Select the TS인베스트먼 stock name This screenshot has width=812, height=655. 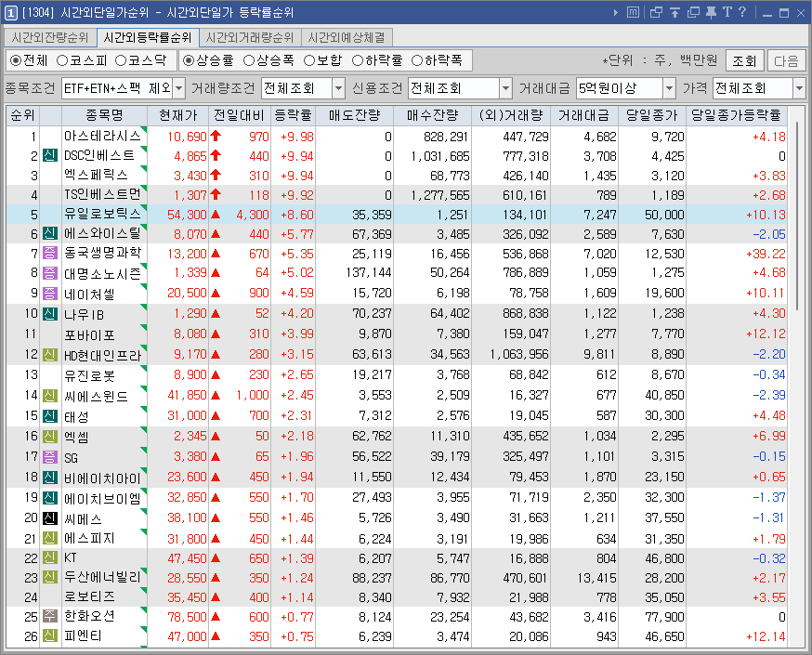point(102,195)
